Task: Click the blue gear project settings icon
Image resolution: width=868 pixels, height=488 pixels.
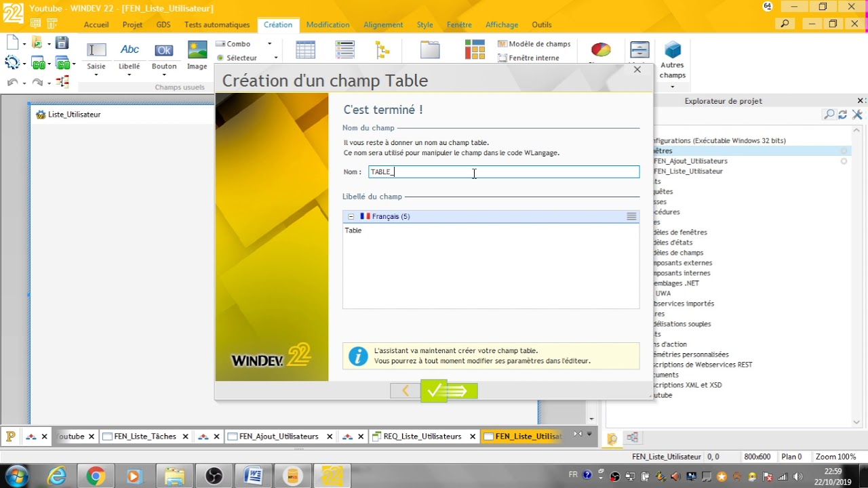Action: tap(12, 63)
